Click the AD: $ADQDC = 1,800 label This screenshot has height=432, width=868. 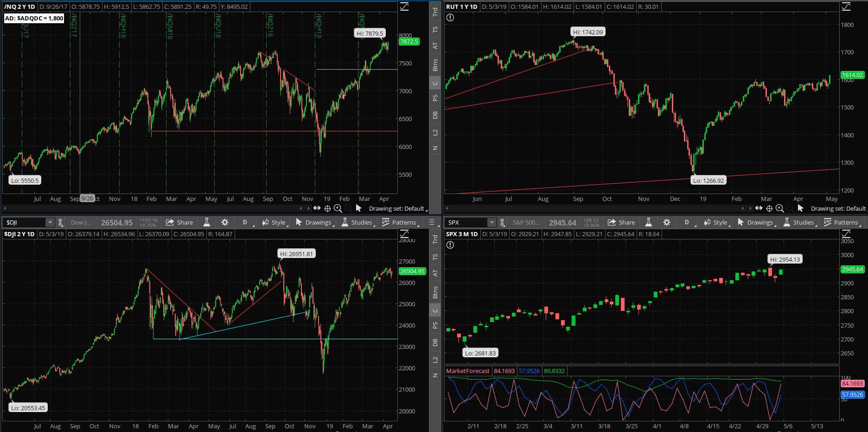point(34,18)
